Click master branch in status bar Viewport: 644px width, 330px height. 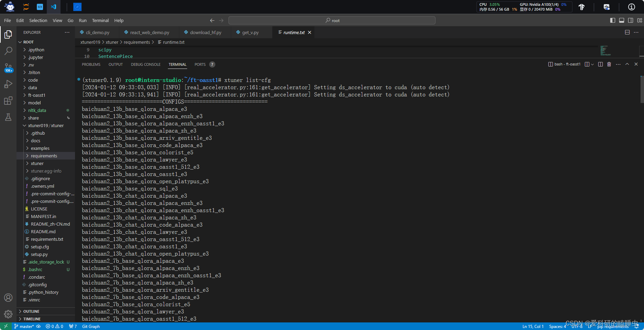24,326
